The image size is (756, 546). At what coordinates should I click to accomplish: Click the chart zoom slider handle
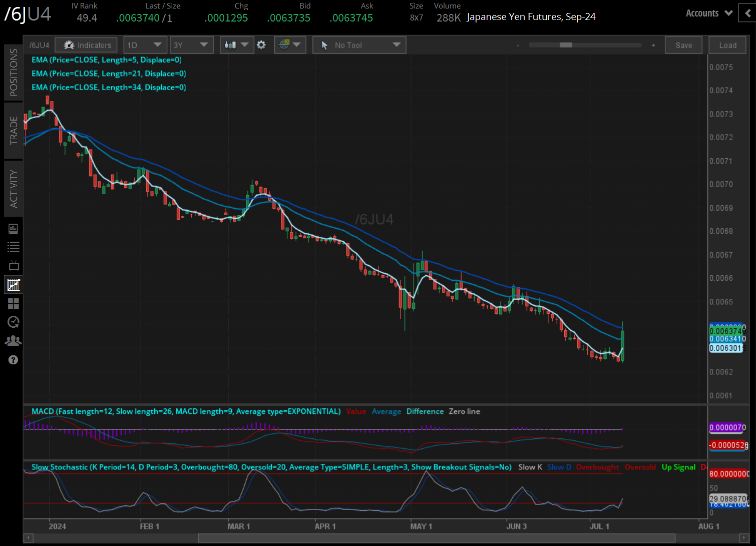tap(566, 45)
